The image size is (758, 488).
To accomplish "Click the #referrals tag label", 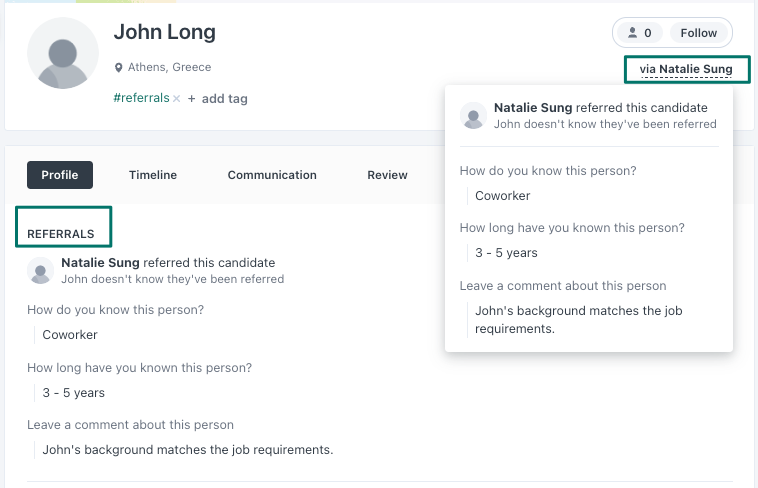I will click(x=141, y=99).
